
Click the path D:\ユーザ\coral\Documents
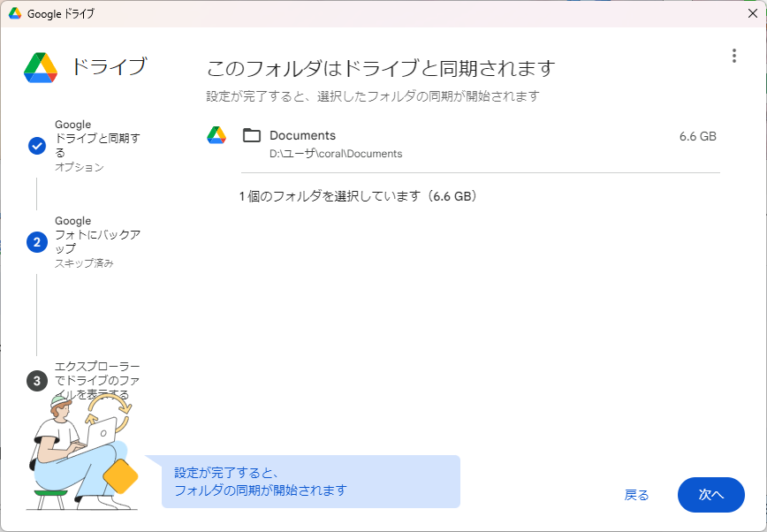336,154
